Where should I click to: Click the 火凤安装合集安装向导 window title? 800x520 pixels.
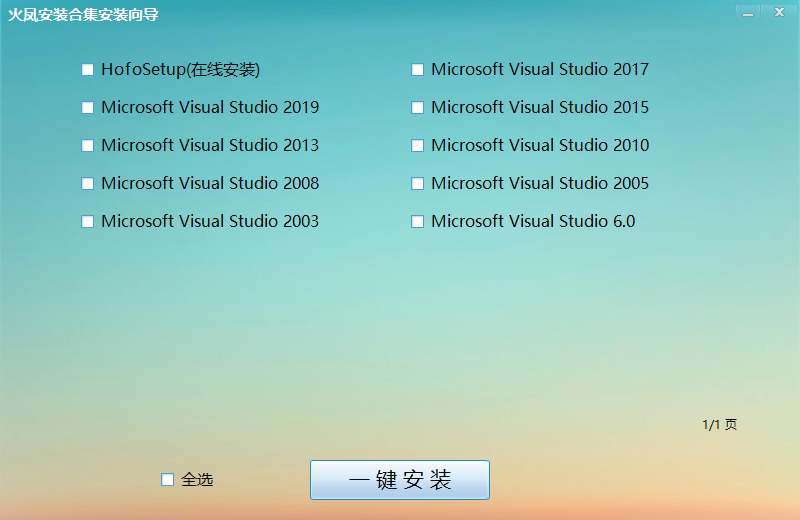coord(84,15)
